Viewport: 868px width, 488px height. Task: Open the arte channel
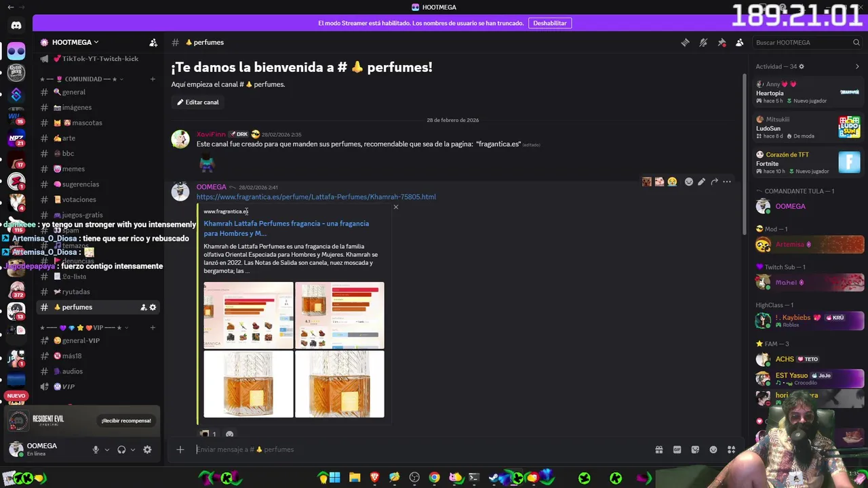[99, 138]
